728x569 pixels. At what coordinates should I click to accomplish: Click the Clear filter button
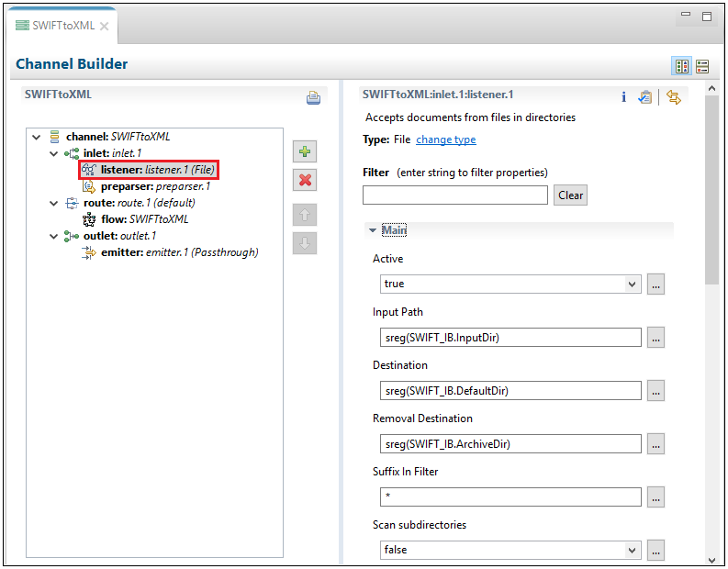(570, 195)
